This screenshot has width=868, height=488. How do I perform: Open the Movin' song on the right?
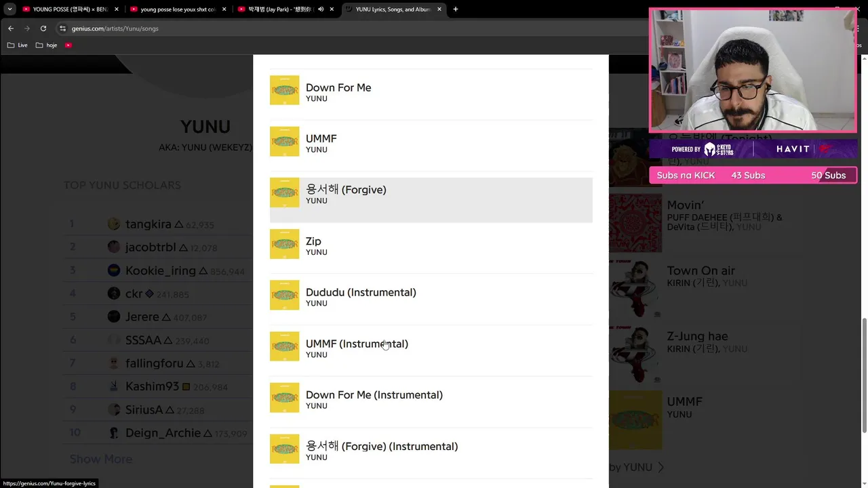pyautogui.click(x=686, y=205)
